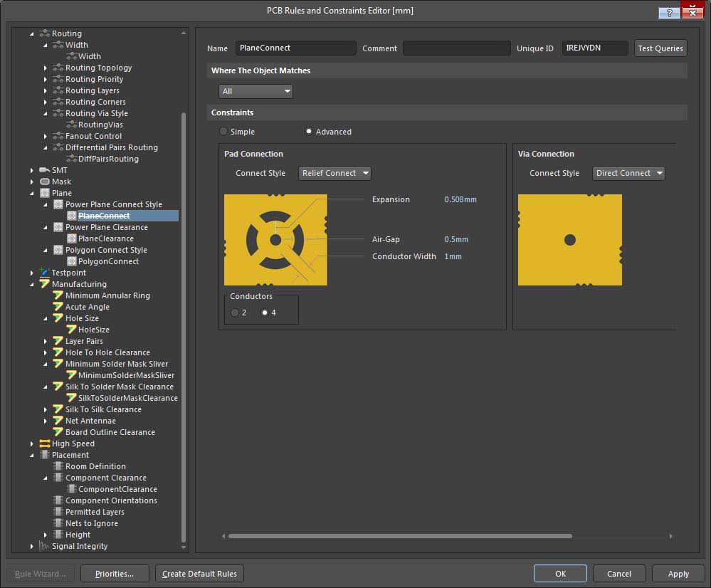Screen dimensions: 711x588
Task: Select the Advanced constraints radio button
Action: [309, 132]
